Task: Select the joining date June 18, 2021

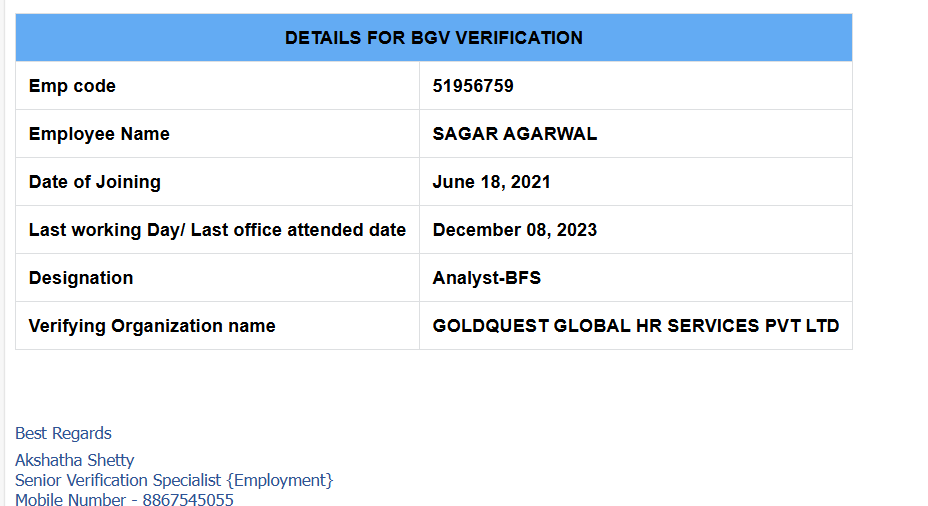Action: [x=491, y=182]
